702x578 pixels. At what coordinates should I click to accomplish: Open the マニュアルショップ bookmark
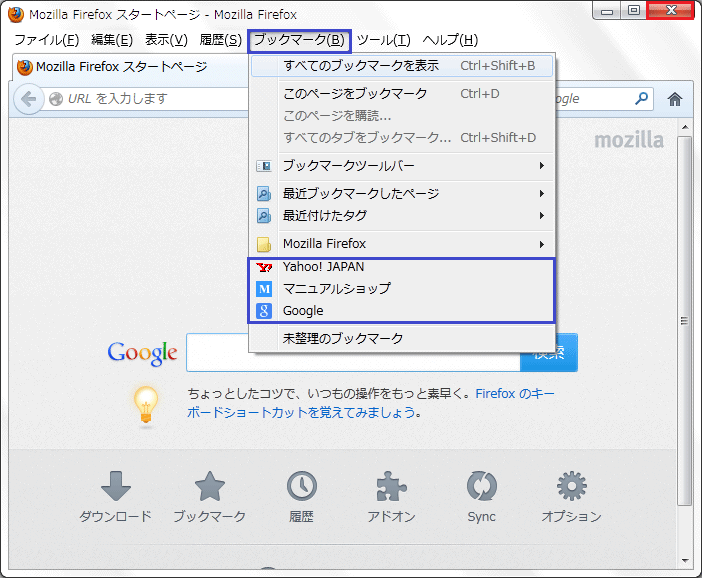pos(402,288)
